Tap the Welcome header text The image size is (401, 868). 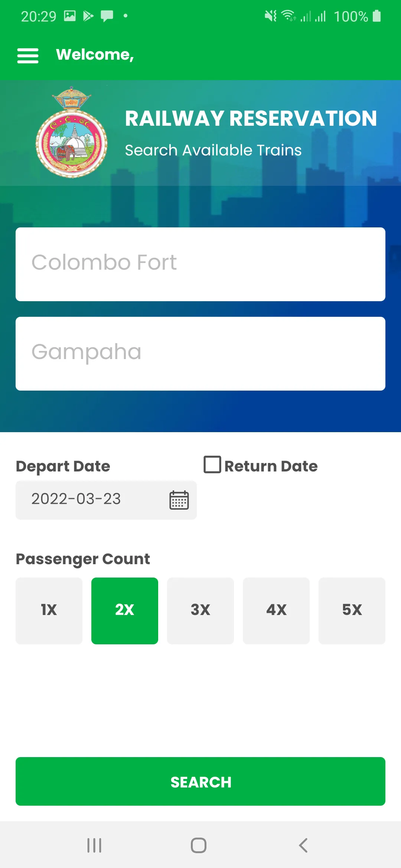pos(95,55)
